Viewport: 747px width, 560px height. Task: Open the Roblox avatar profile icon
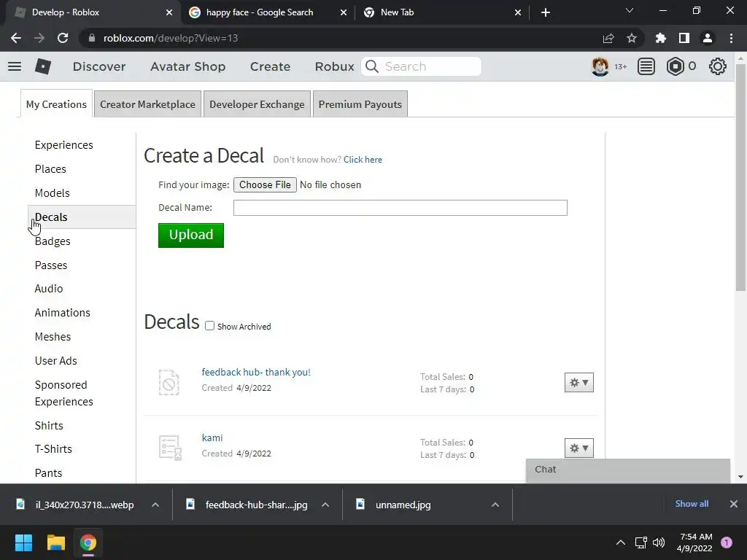pos(600,66)
